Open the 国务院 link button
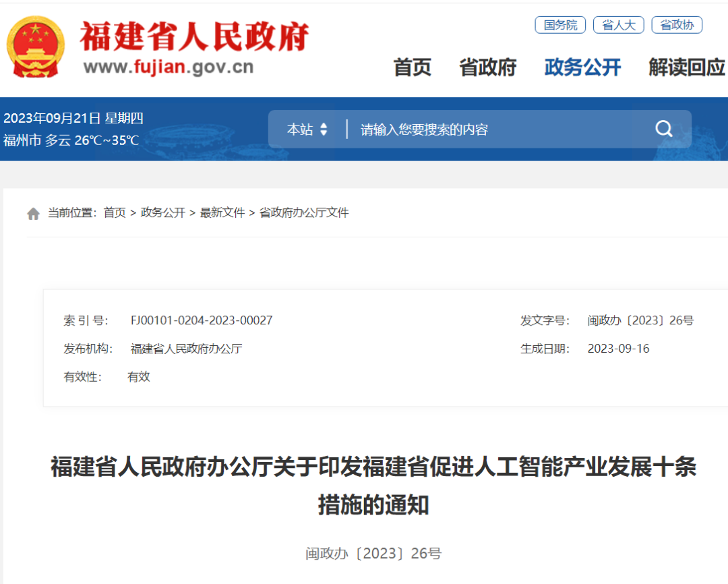Screen dimensions: 728x584 pos(560,24)
